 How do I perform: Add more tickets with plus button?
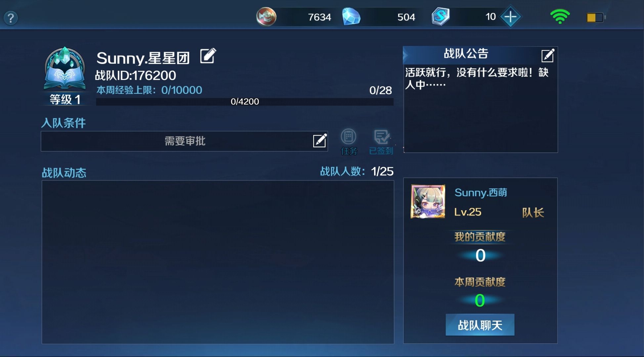point(510,17)
